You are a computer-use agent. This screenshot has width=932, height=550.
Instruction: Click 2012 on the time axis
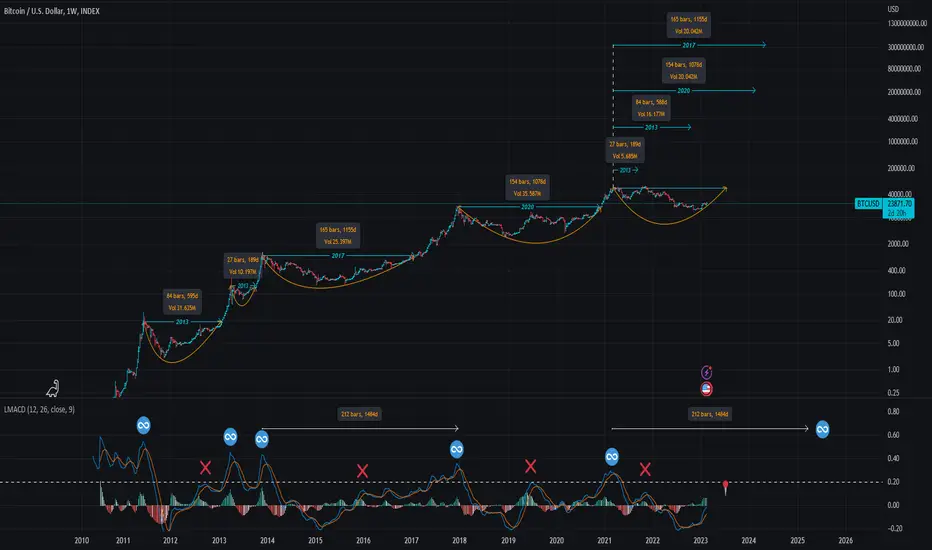pyautogui.click(x=170, y=540)
